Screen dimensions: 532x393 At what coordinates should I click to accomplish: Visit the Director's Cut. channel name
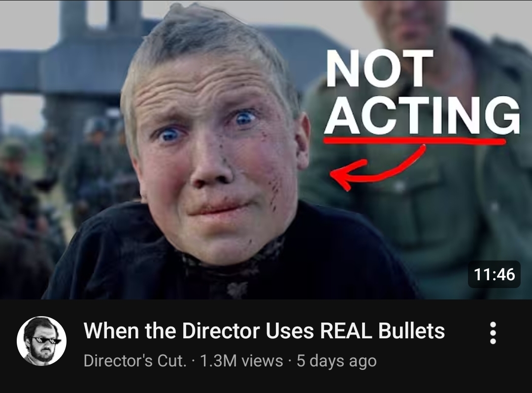(135, 360)
